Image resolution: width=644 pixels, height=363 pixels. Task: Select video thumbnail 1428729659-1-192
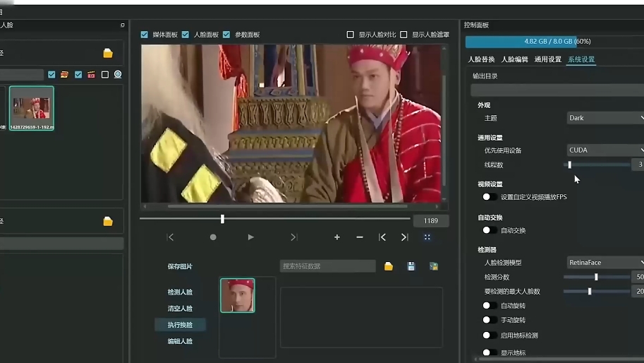click(x=32, y=109)
